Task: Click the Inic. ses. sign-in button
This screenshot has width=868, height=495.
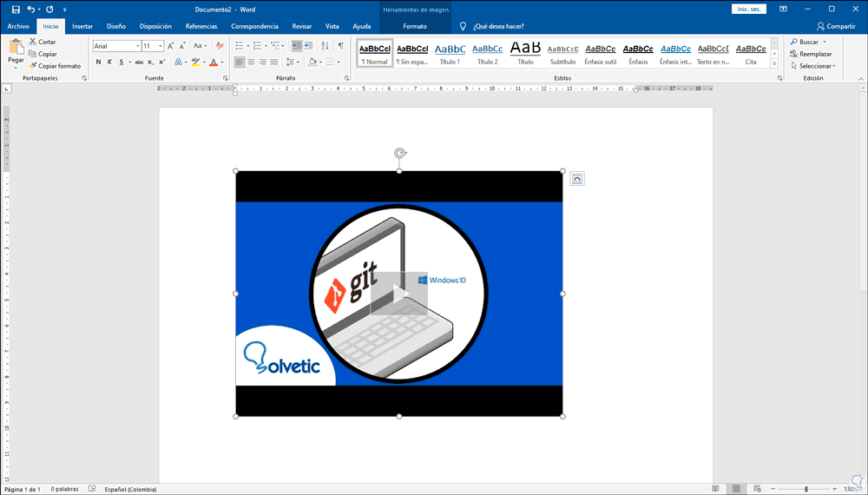Action: pyautogui.click(x=749, y=9)
